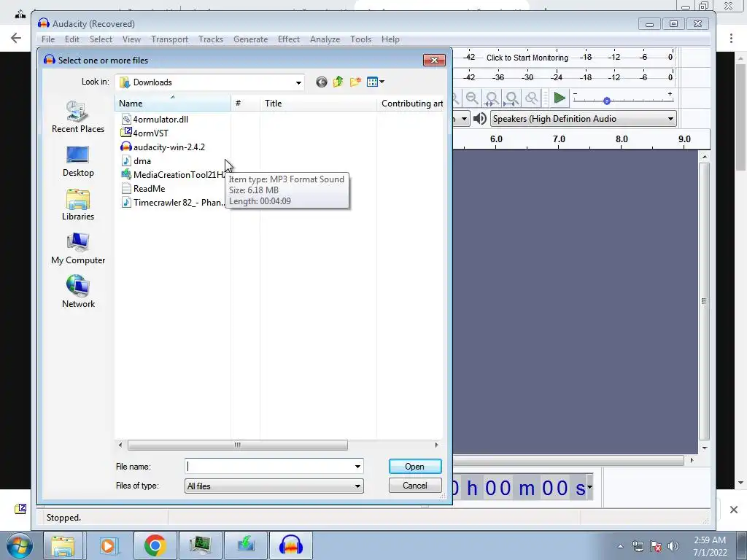Screen dimensions: 747x560
Task: Open the Tools menu
Action: click(x=360, y=39)
